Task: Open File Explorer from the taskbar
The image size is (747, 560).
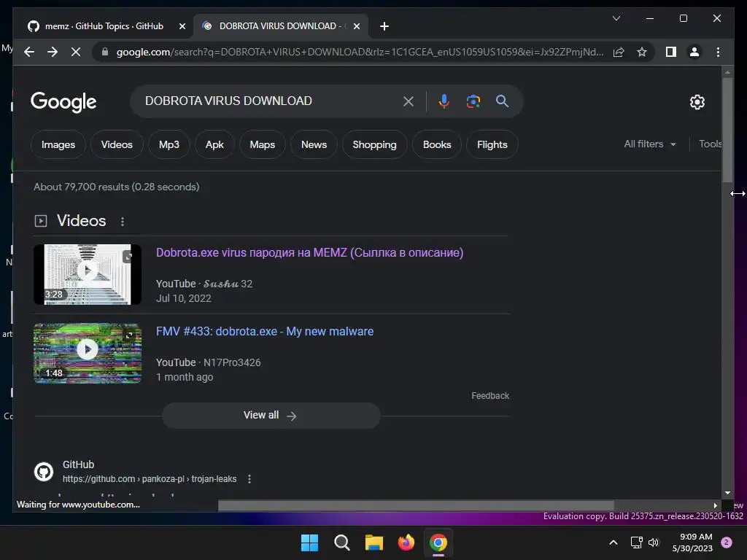Action: (374, 542)
